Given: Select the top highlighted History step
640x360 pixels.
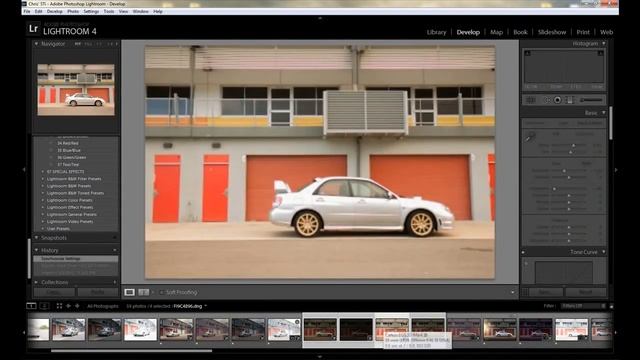Looking at the screenshot, I should (x=76, y=258).
